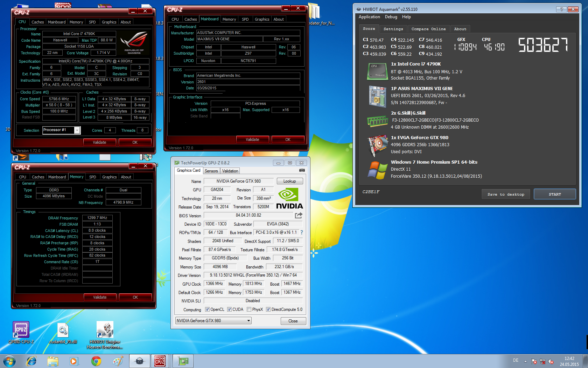
Task: Click the taskbar clock showing 12:42
Action: tap(569, 361)
